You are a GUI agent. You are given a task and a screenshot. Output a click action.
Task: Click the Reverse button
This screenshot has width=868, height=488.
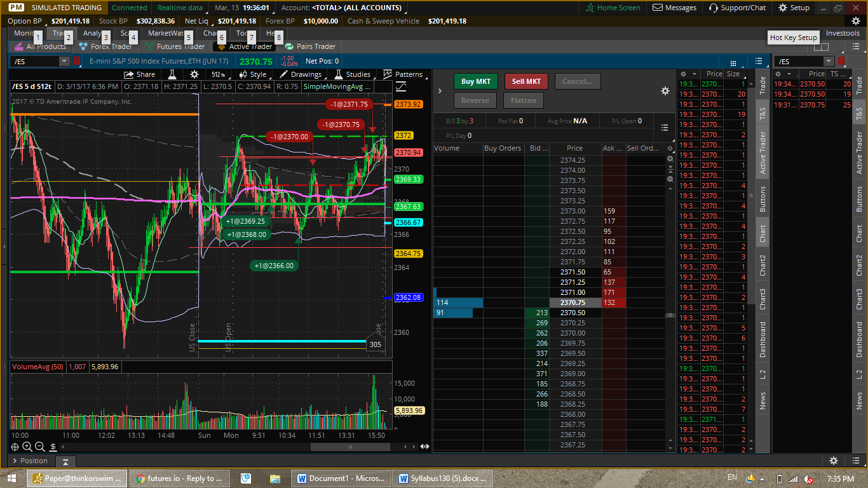tap(475, 100)
